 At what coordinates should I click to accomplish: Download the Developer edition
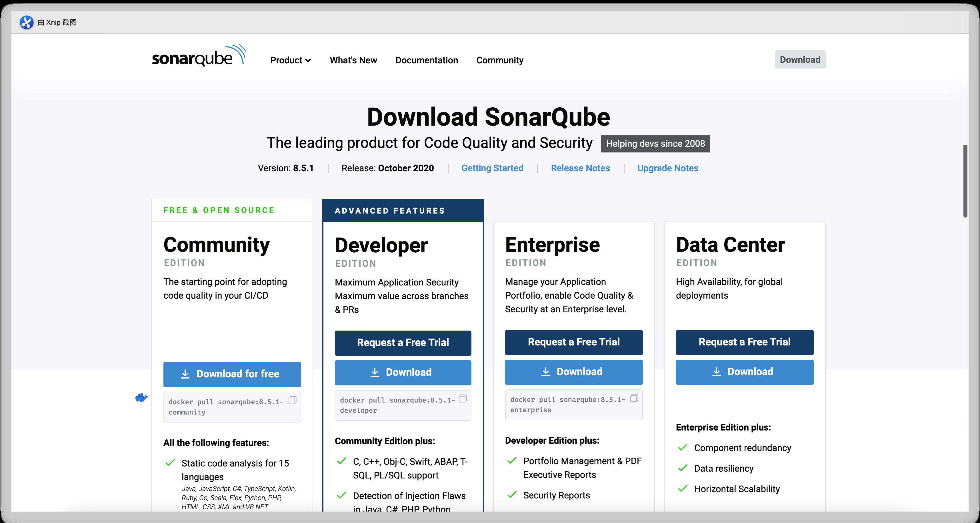click(x=403, y=373)
